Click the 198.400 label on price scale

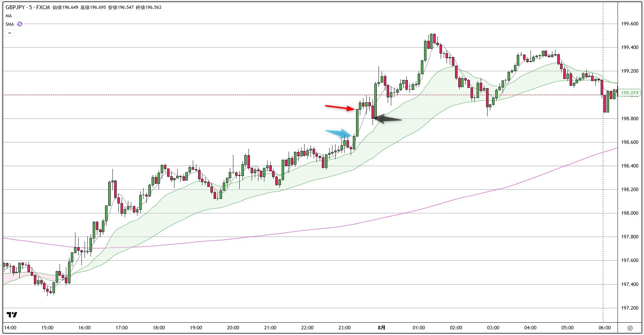(x=630, y=166)
